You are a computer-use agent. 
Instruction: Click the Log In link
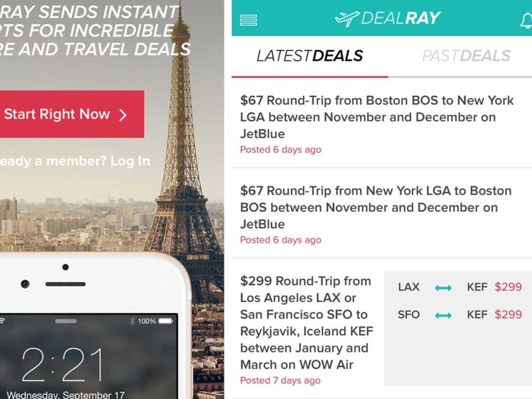coord(130,161)
